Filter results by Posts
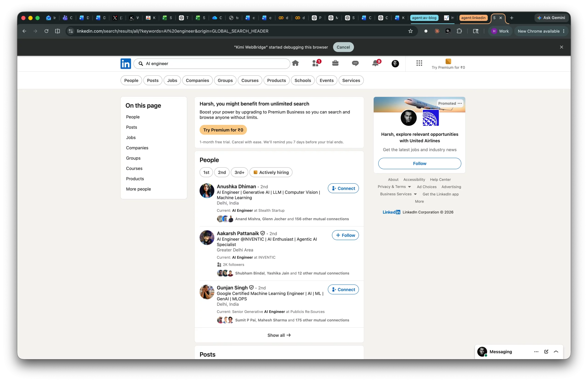This screenshot has width=588, height=382. pos(153,80)
